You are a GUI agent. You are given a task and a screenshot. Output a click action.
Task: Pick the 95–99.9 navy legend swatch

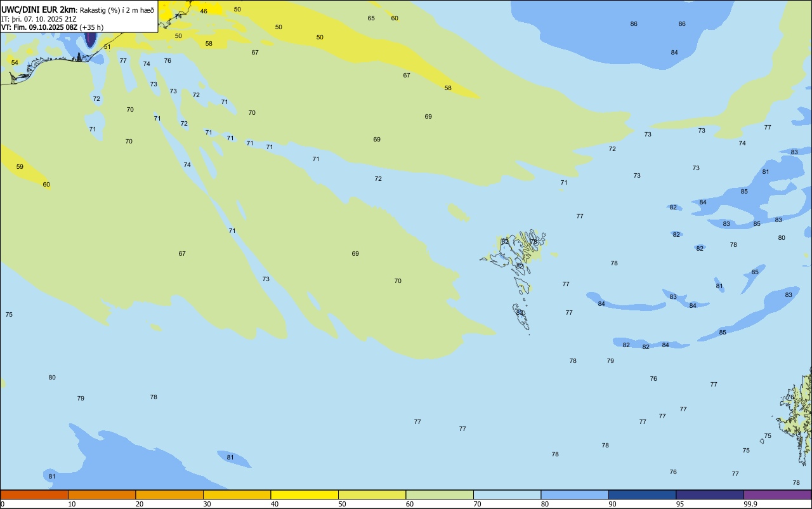(710, 494)
